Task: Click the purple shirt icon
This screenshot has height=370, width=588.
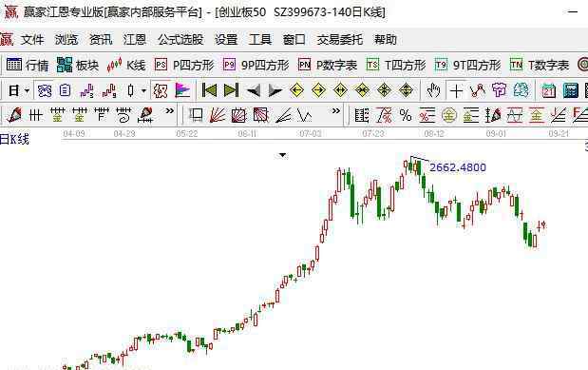Action: click(499, 90)
